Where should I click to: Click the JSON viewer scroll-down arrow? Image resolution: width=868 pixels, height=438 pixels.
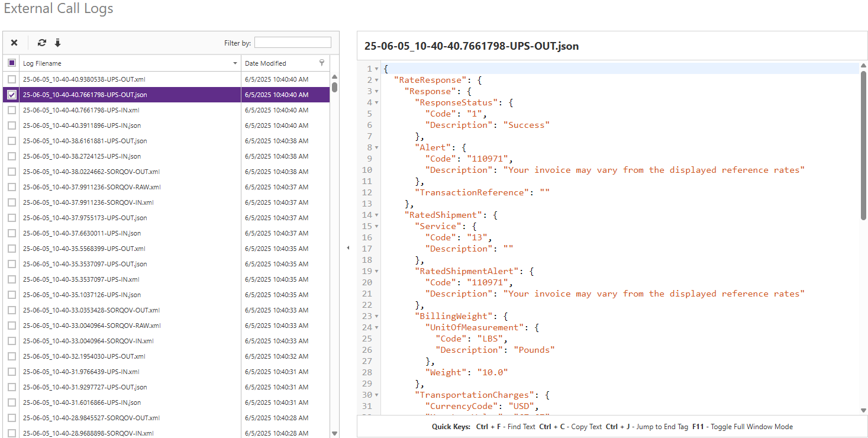pos(863,410)
